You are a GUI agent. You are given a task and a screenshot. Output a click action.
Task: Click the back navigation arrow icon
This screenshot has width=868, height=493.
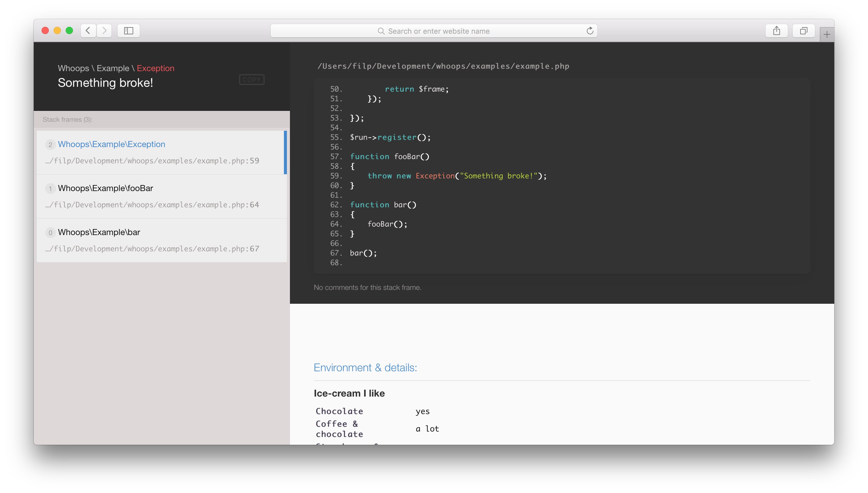tap(88, 30)
